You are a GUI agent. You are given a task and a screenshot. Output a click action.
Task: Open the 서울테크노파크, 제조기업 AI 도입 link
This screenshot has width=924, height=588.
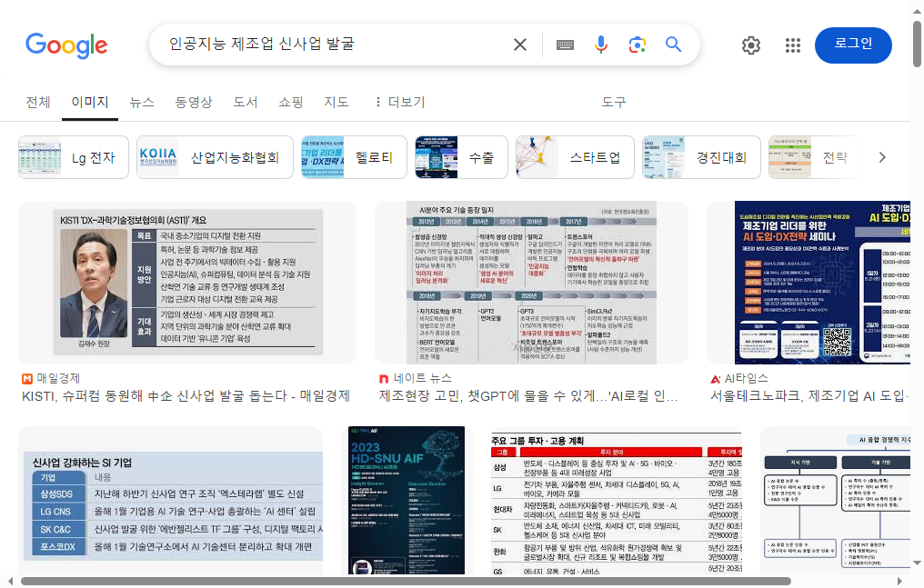(810, 396)
